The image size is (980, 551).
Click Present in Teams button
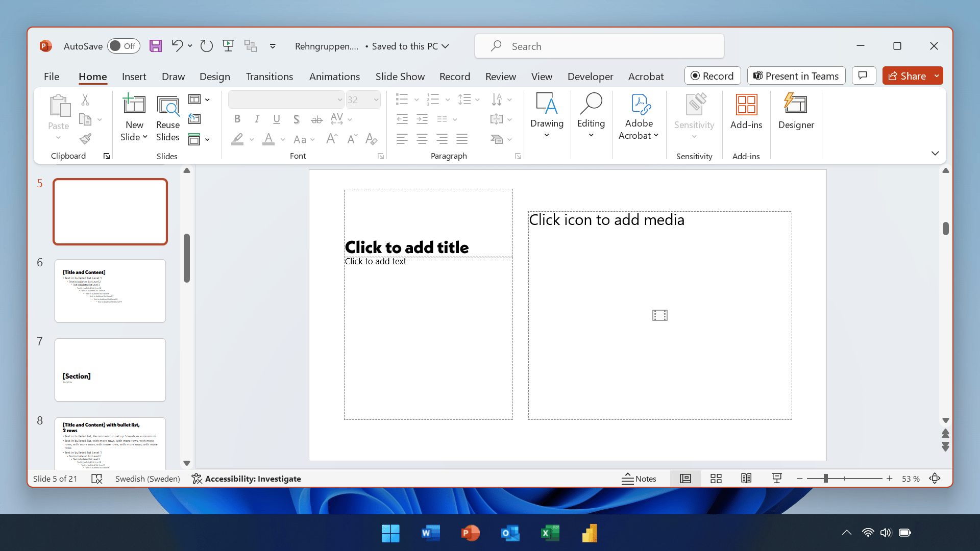point(796,76)
